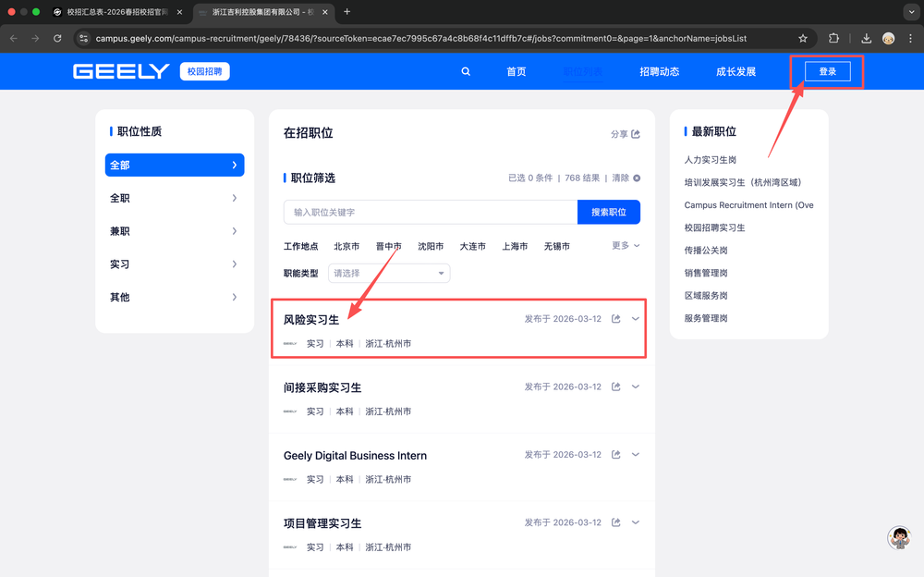Focus the job keyword search field
The image size is (924, 577).
click(x=431, y=213)
